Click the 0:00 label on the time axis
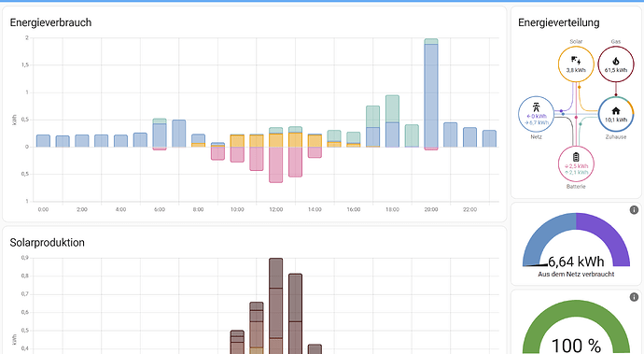 click(x=43, y=209)
